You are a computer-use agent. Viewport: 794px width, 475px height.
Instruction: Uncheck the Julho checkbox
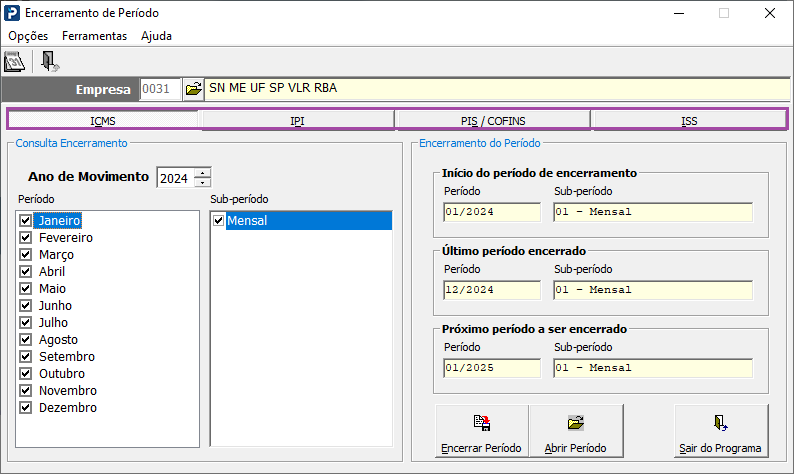click(x=25, y=322)
